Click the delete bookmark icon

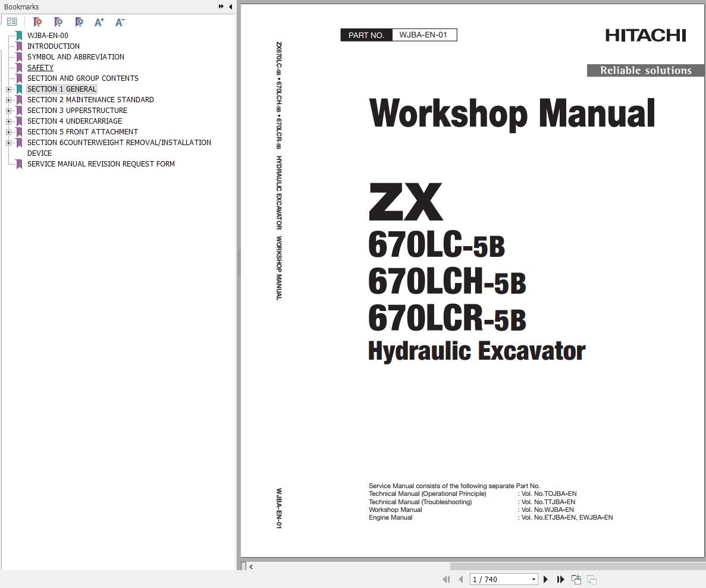pyautogui.click(x=38, y=21)
